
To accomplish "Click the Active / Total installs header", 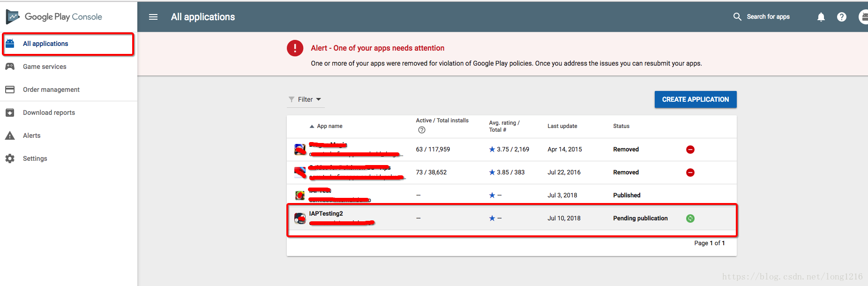I will pos(442,120).
